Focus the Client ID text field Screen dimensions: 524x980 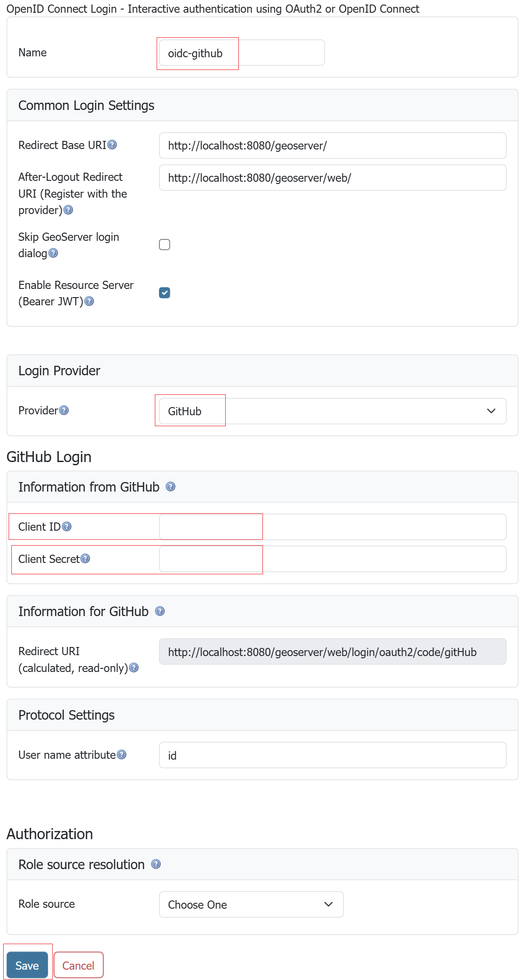(x=332, y=527)
